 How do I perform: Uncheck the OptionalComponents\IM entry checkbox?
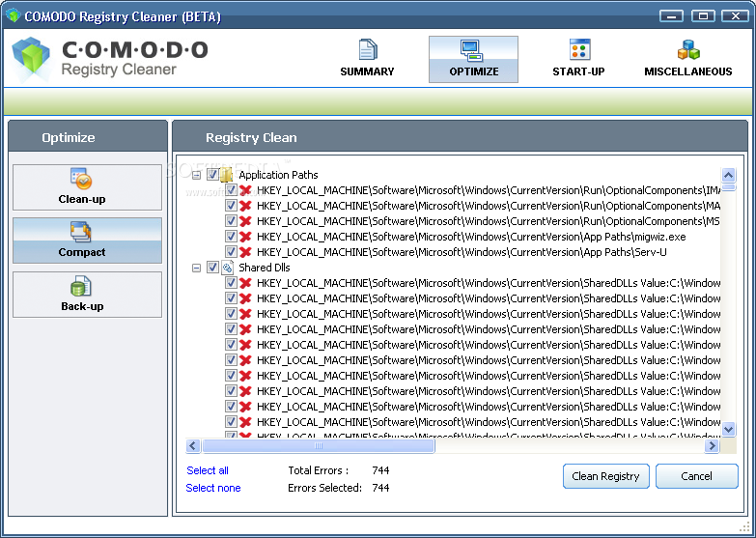231,190
